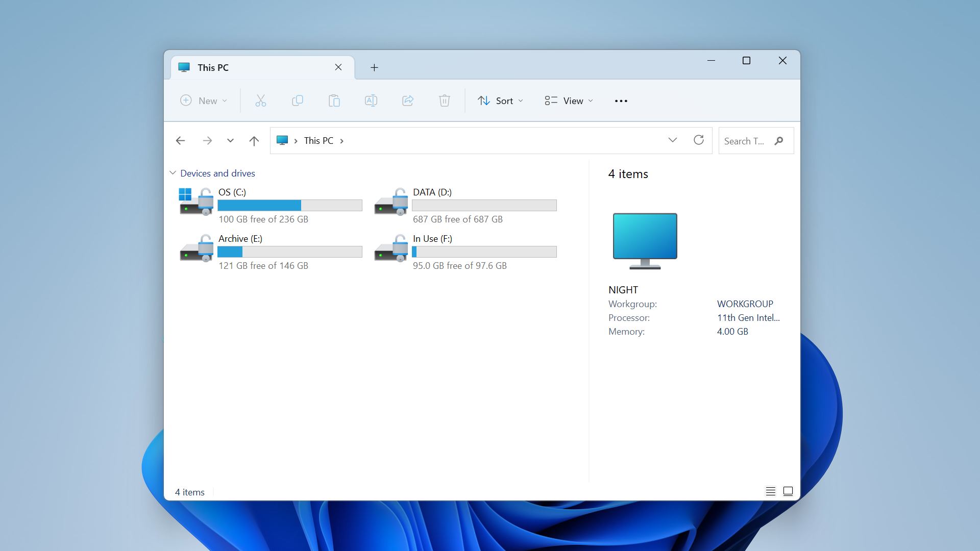The image size is (980, 551).
Task: Expand the View dropdown menu
Action: [x=570, y=100]
